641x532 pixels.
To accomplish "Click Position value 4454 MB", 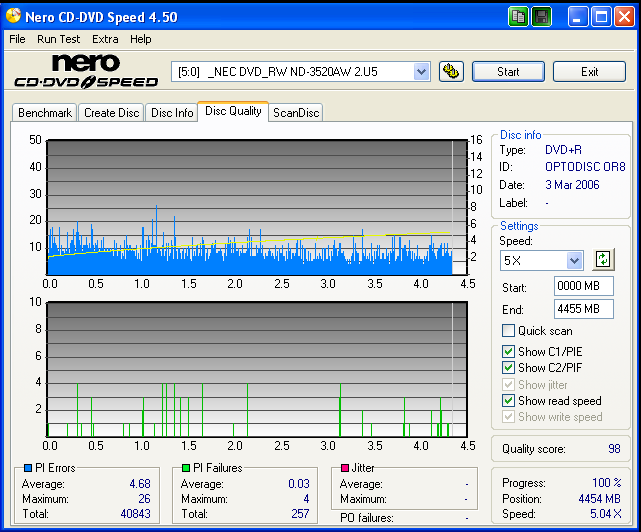I will [599, 499].
